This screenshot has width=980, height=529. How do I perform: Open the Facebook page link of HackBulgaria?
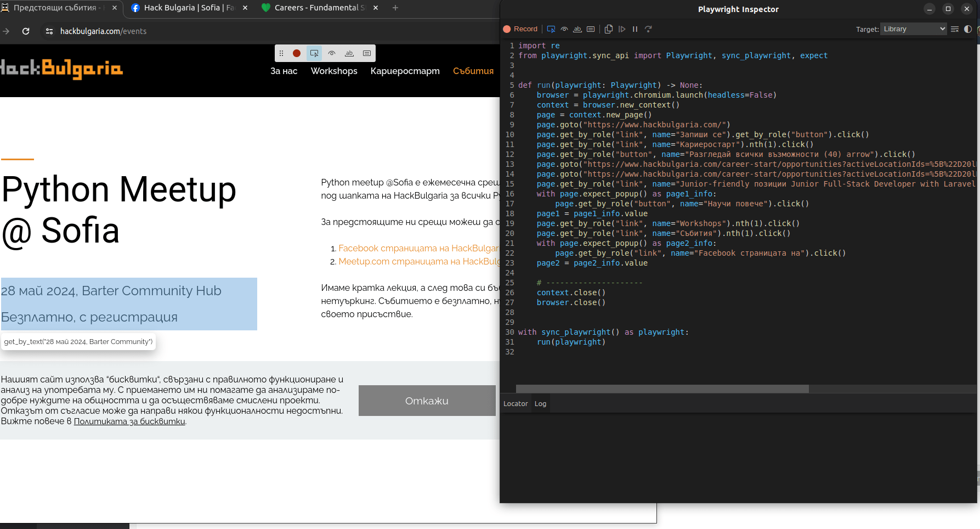418,248
